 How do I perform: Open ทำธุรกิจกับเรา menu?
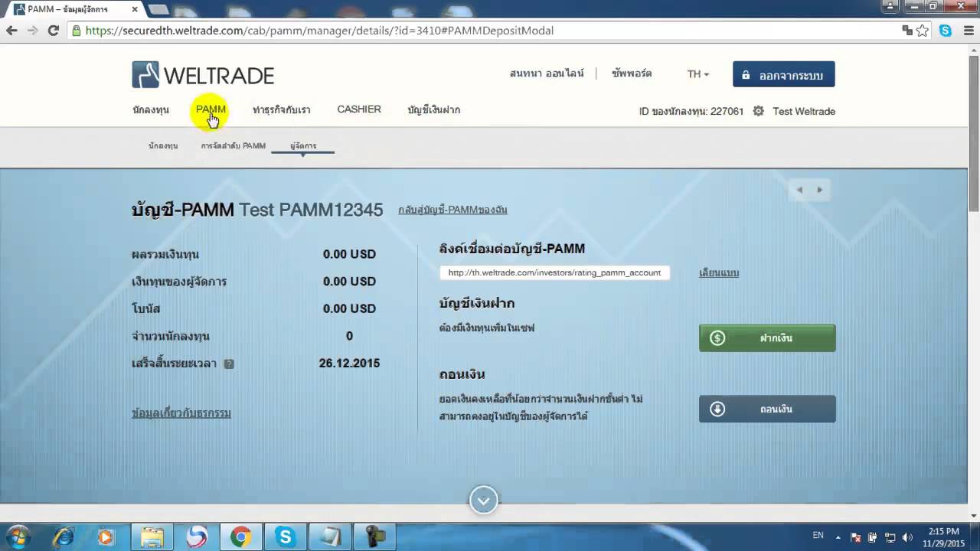click(x=282, y=110)
